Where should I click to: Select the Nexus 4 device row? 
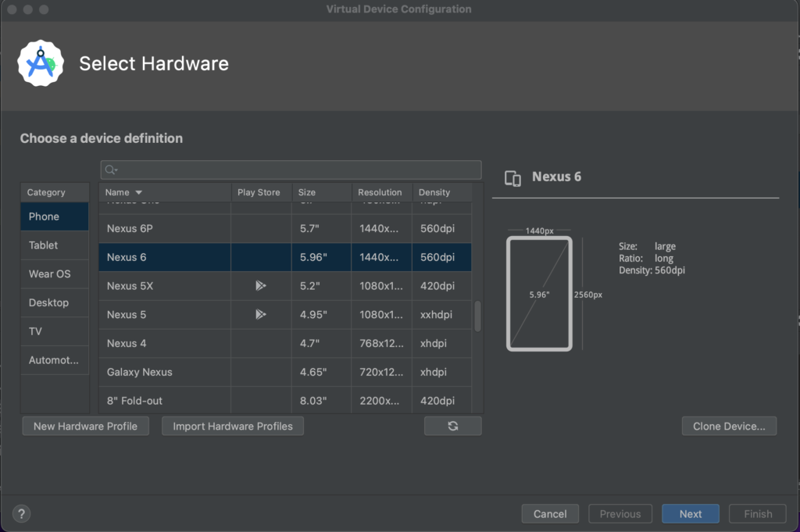pyautogui.click(x=285, y=343)
